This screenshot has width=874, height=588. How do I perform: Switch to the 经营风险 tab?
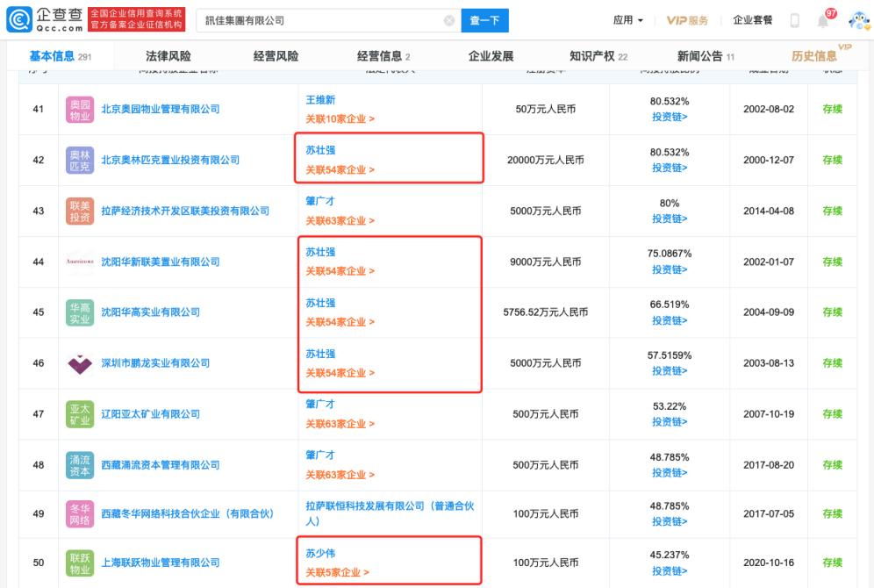click(x=276, y=56)
